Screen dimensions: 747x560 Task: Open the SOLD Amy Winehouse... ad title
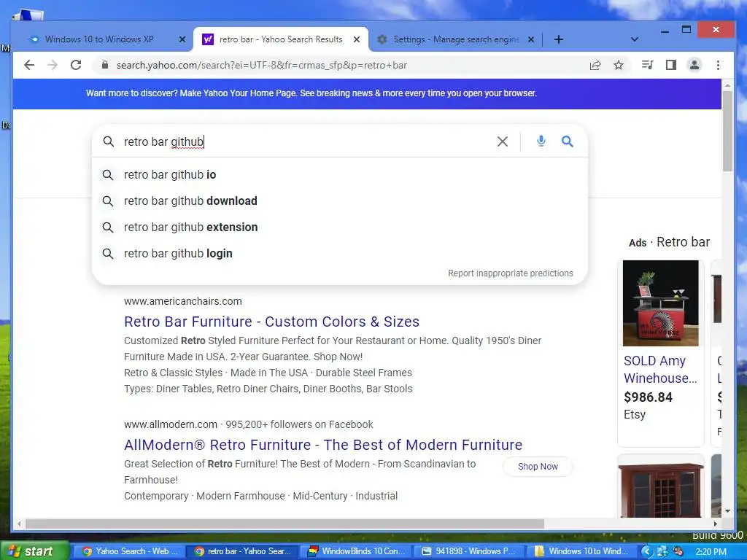[660, 370]
